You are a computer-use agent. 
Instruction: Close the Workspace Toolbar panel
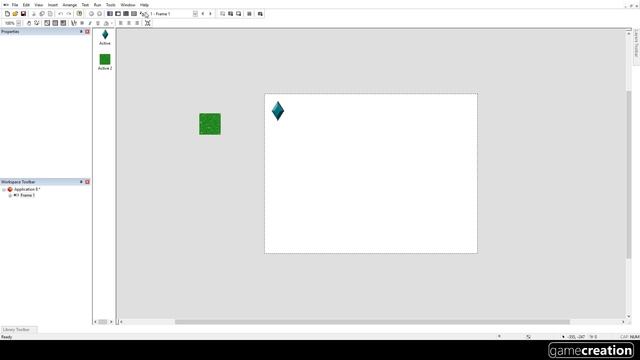pyautogui.click(x=87, y=182)
